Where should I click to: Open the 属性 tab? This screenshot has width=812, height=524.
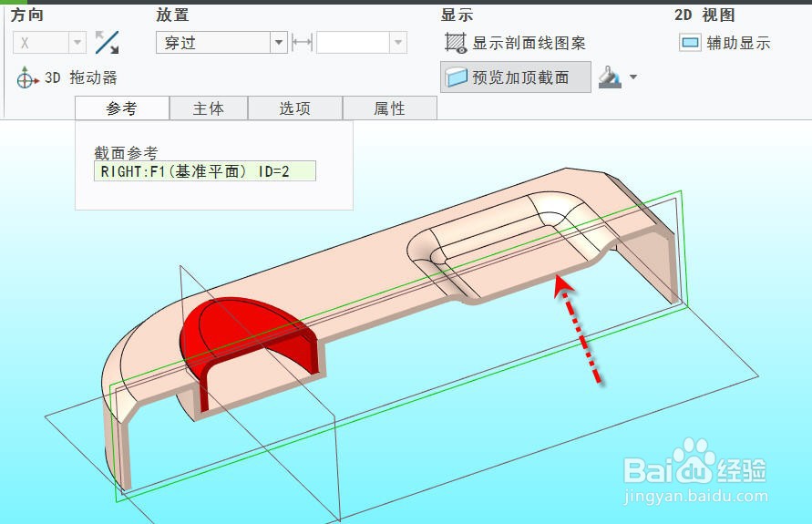(390, 108)
